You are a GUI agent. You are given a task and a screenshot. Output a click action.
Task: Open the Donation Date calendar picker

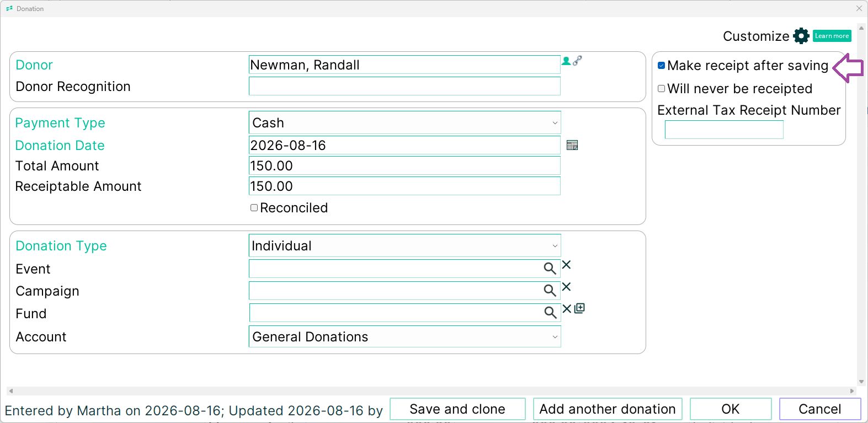(x=572, y=145)
